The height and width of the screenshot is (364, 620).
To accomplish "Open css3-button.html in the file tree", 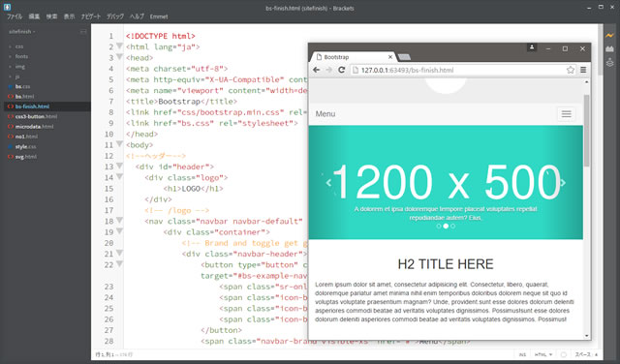I will tap(36, 116).
